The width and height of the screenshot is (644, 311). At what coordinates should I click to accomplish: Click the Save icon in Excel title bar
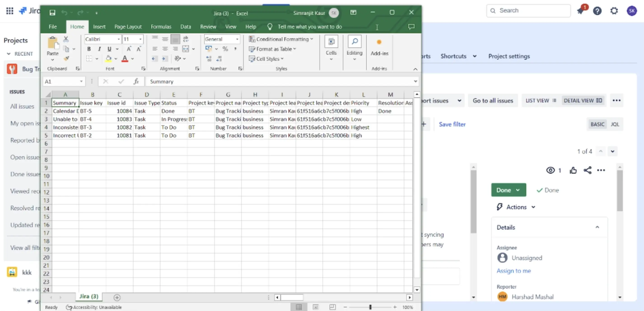[52, 12]
